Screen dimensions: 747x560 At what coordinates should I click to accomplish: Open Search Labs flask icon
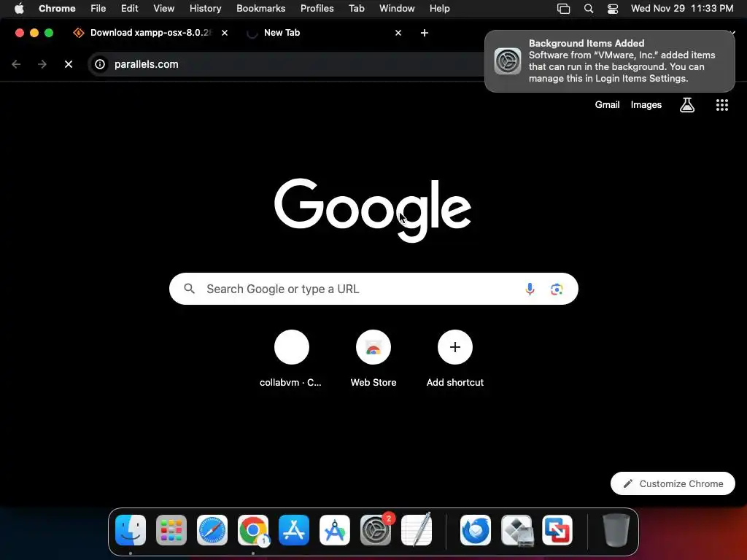686,105
